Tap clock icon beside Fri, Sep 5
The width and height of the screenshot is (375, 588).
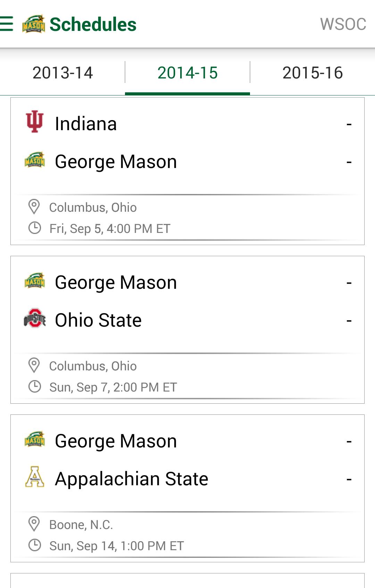pos(34,228)
